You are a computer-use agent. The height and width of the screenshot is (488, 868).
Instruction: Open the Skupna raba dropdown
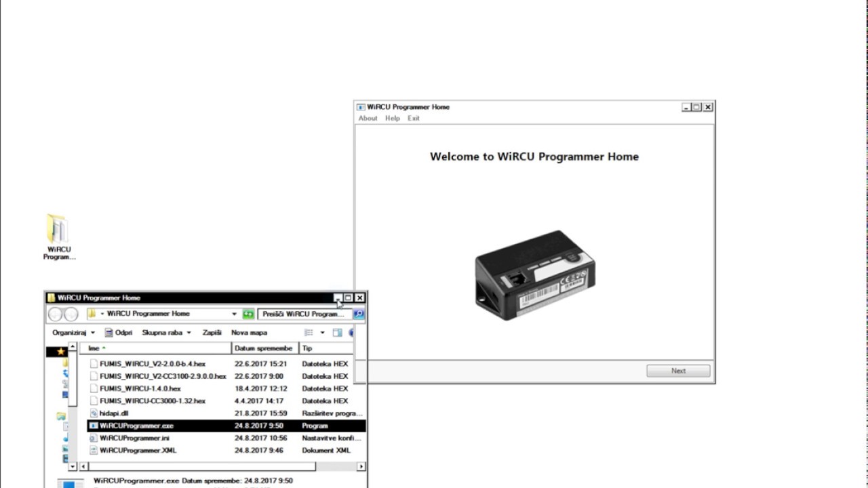tap(166, 333)
